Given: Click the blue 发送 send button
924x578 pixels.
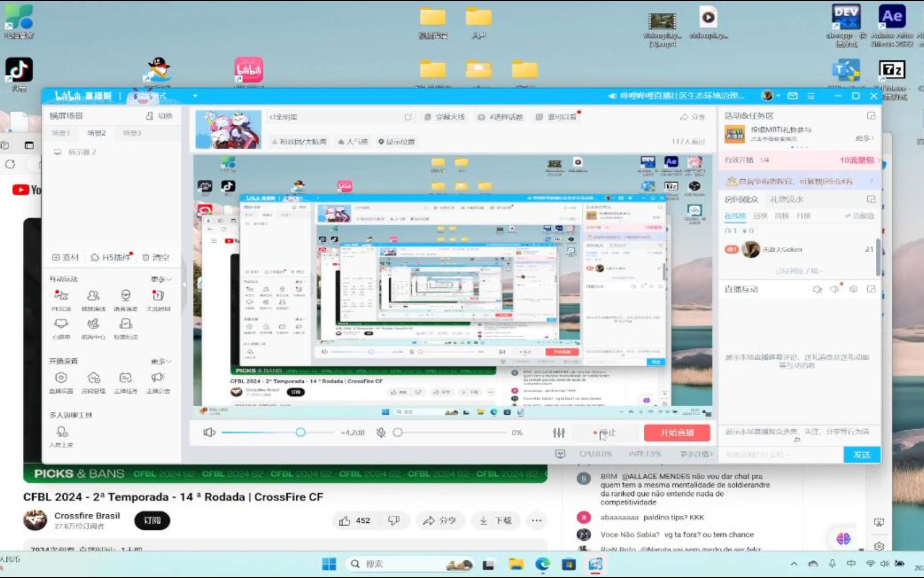Looking at the screenshot, I should [861, 454].
